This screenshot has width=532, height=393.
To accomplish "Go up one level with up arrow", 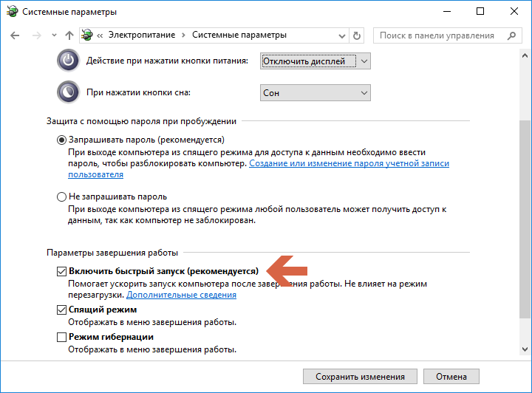I will point(69,35).
